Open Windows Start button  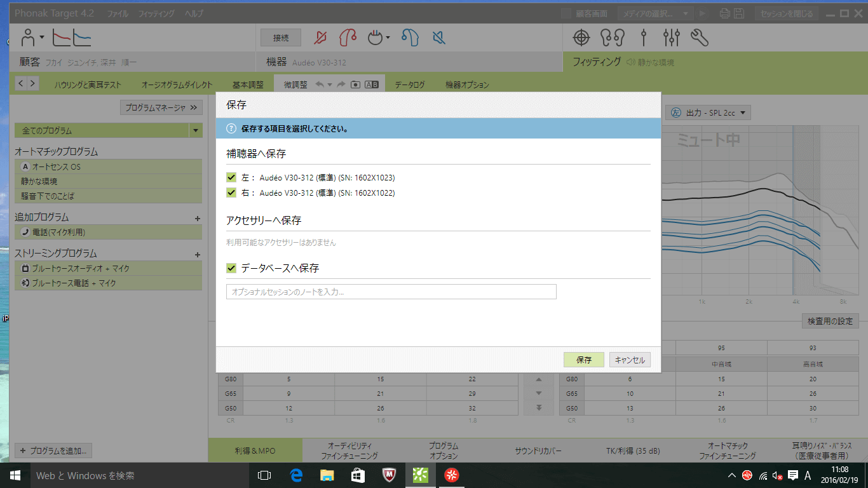[x=15, y=475]
